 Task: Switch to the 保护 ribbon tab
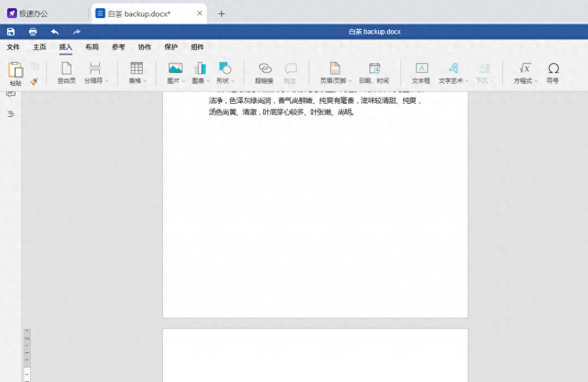pyautogui.click(x=171, y=47)
